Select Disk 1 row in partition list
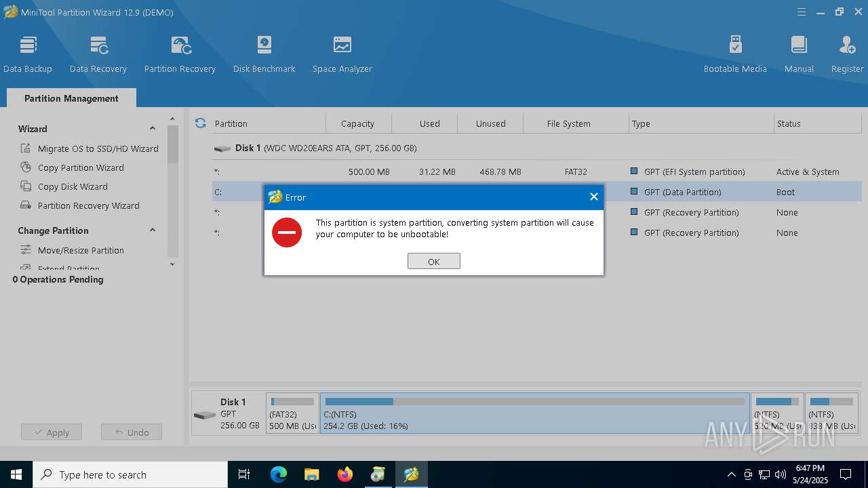 [536, 148]
